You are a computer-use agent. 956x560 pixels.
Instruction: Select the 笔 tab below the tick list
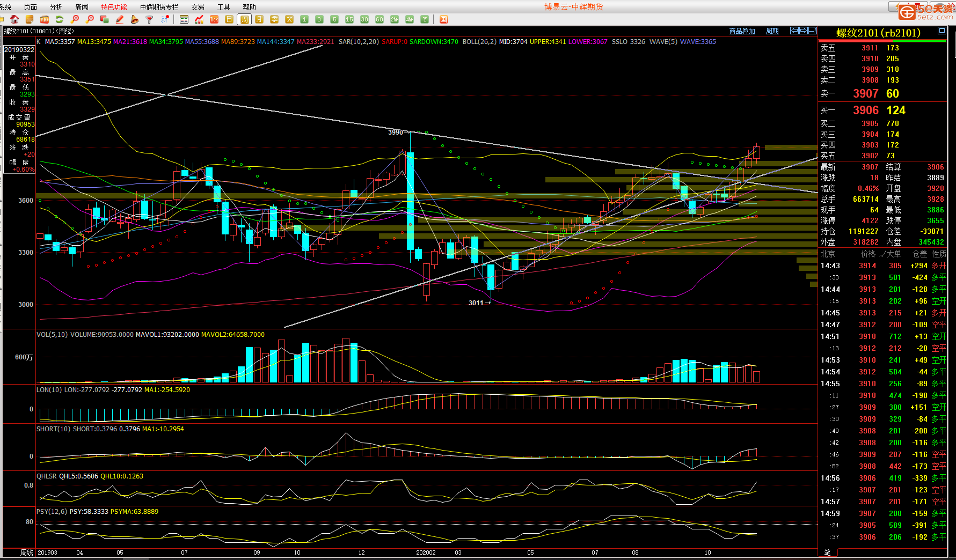[827, 552]
